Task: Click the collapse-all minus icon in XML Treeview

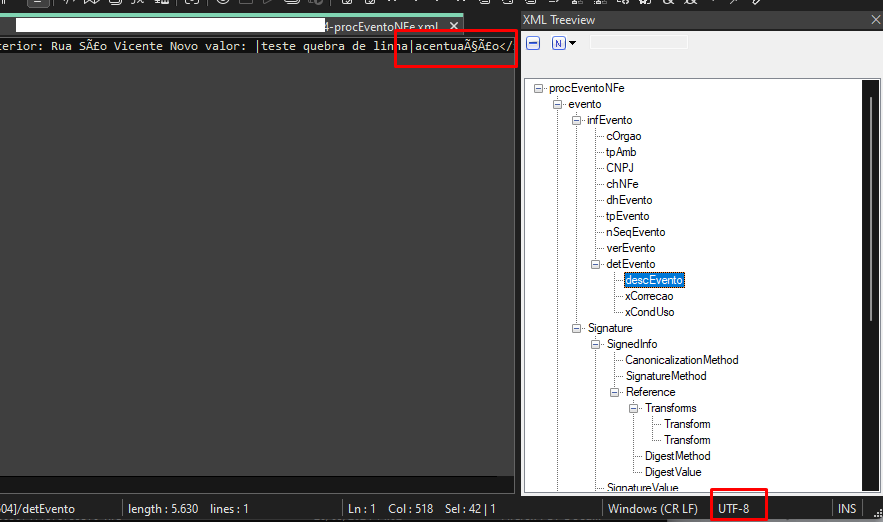Action: 533,43
